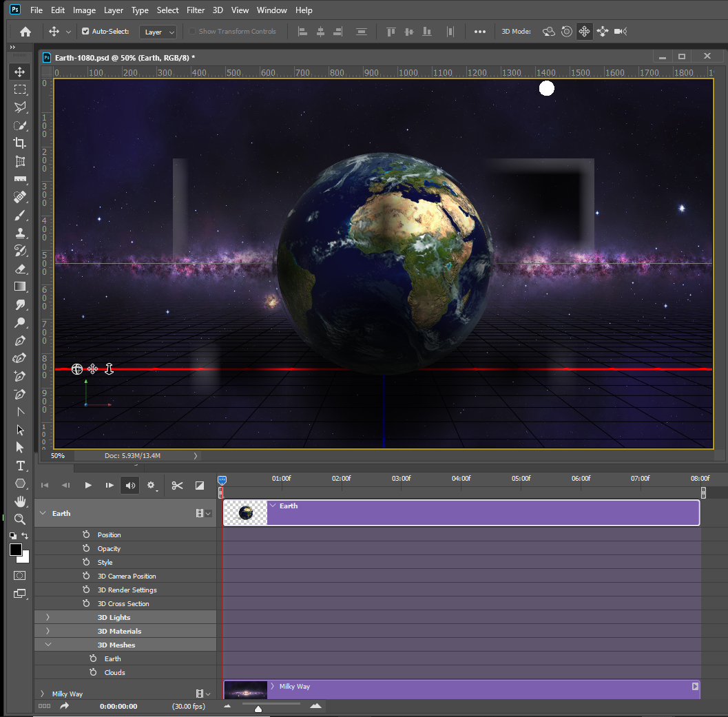Image resolution: width=728 pixels, height=717 pixels.
Task: Open the Filter menu
Action: pos(196,10)
